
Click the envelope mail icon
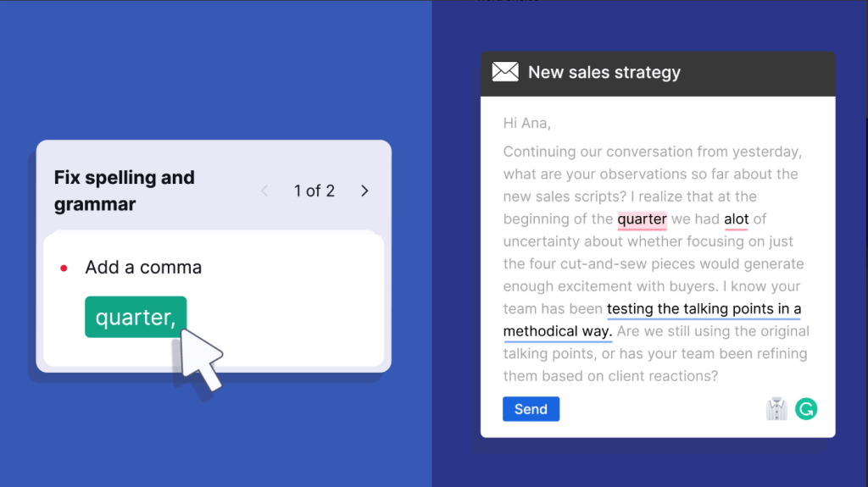505,72
